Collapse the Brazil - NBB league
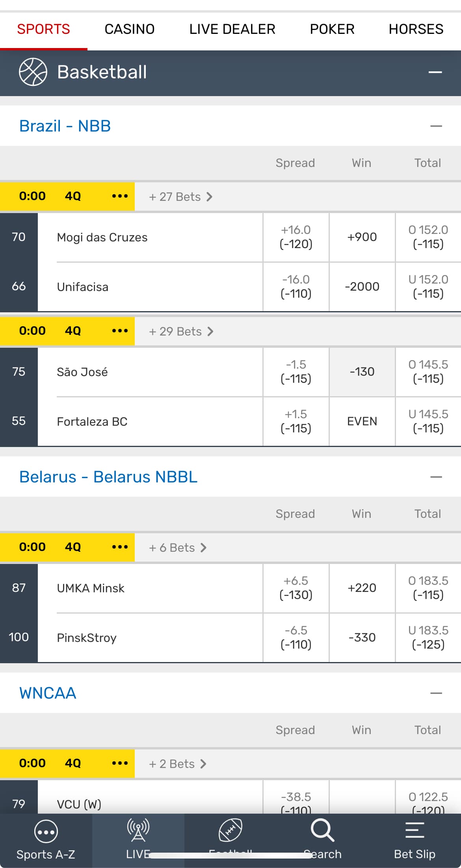The width and height of the screenshot is (461, 868). click(436, 126)
